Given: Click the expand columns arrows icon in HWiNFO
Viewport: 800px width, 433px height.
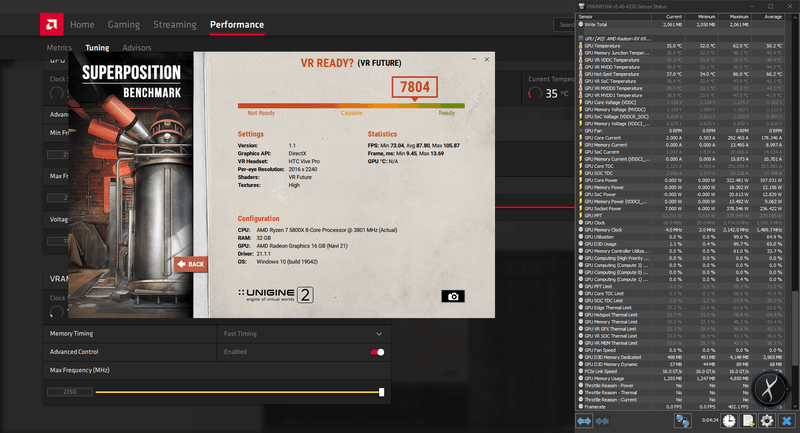Looking at the screenshot, I should (584, 421).
